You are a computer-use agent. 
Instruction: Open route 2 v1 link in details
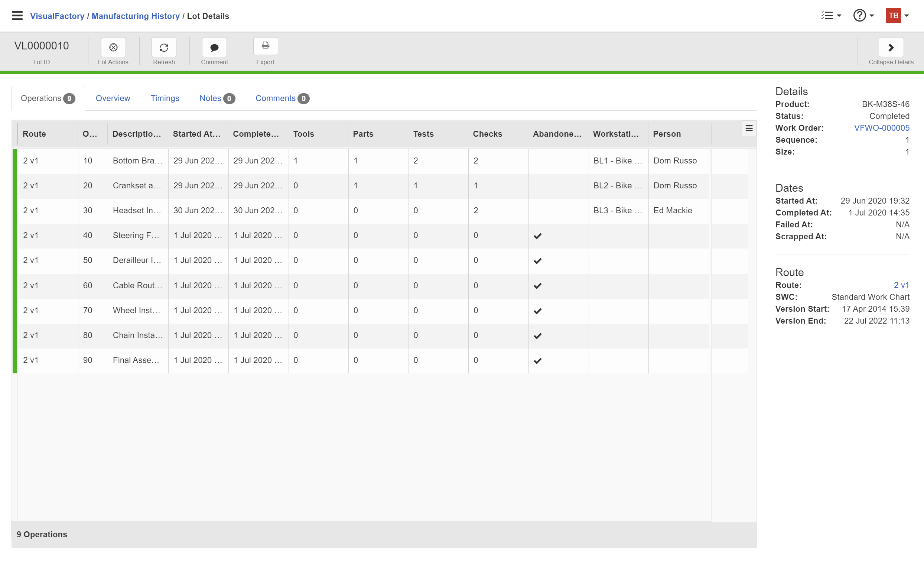click(901, 285)
